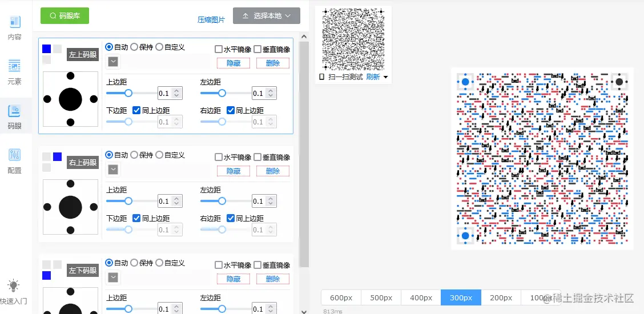The width and height of the screenshot is (644, 314).
Task: Click the 左上码眼 eye image thumbnail
Action: 71,99
